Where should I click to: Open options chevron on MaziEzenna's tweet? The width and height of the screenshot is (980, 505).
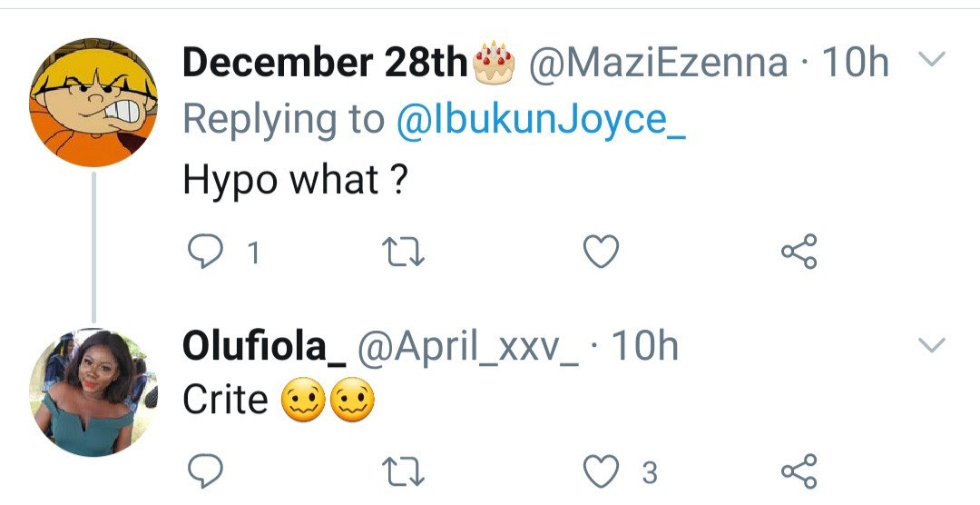pos(932,61)
